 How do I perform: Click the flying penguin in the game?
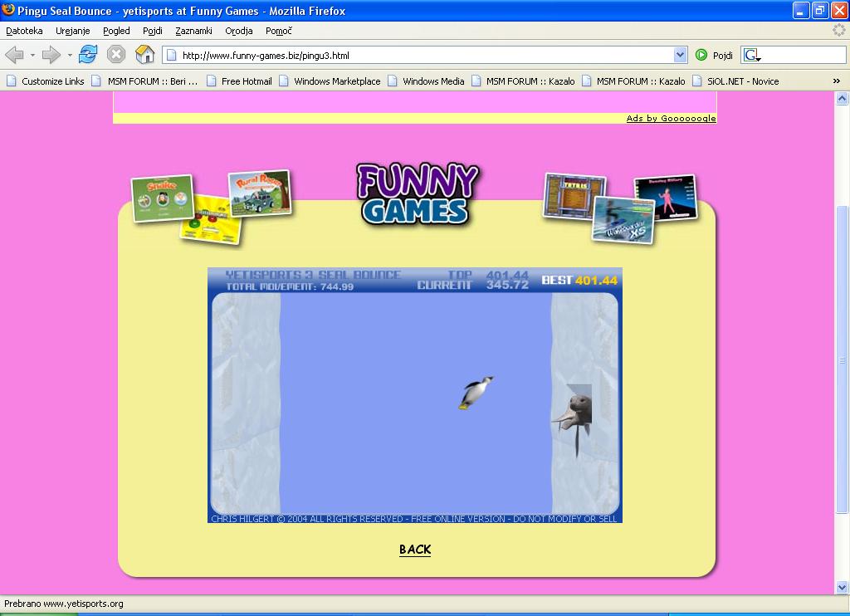point(476,393)
